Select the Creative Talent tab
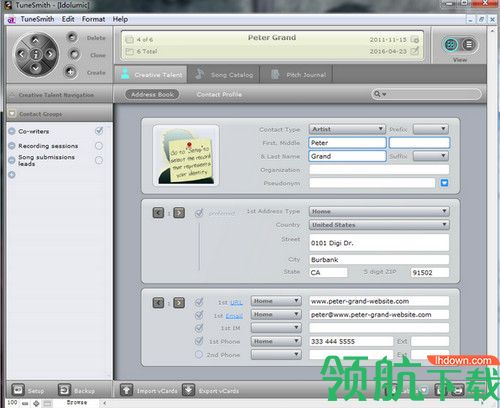Image resolution: width=500 pixels, height=408 pixels. pos(151,74)
